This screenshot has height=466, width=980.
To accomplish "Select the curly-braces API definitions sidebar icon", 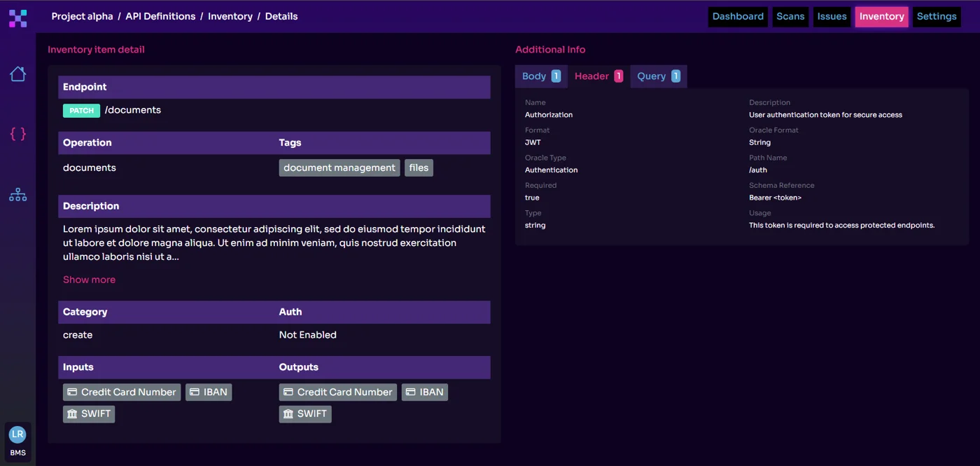I will pyautogui.click(x=17, y=134).
